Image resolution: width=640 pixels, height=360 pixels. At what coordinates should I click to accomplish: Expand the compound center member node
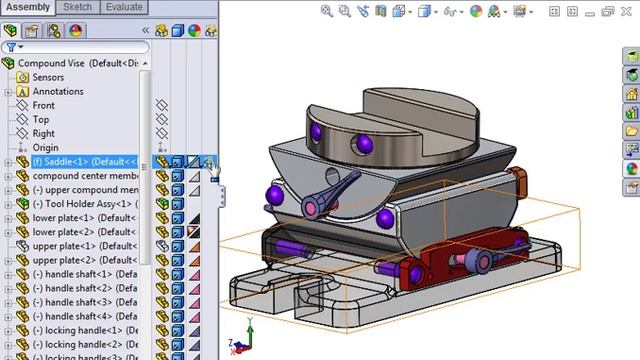coord(8,177)
